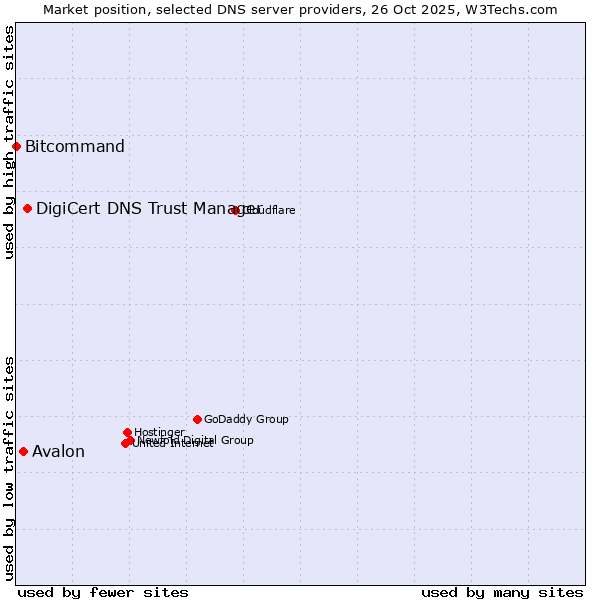Click the 'used by high traffic sites' label
The width and height of the screenshot is (600, 600).
point(9,142)
